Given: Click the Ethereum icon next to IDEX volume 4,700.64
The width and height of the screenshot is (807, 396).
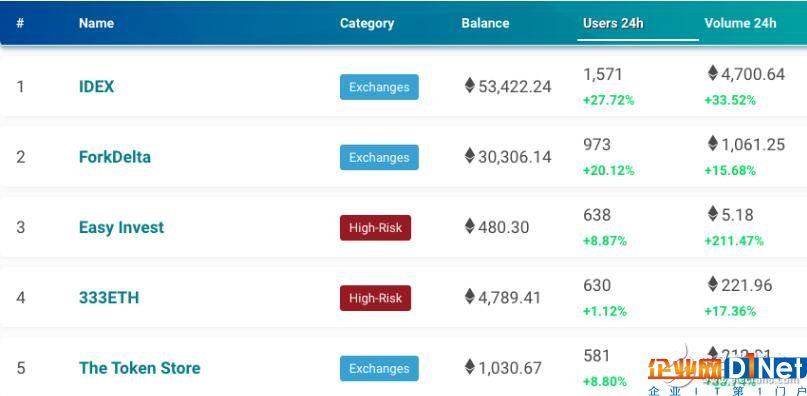Looking at the screenshot, I should point(712,73).
